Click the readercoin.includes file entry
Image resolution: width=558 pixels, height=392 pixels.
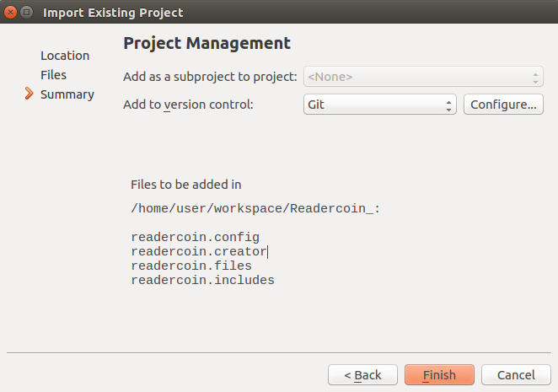pos(202,280)
